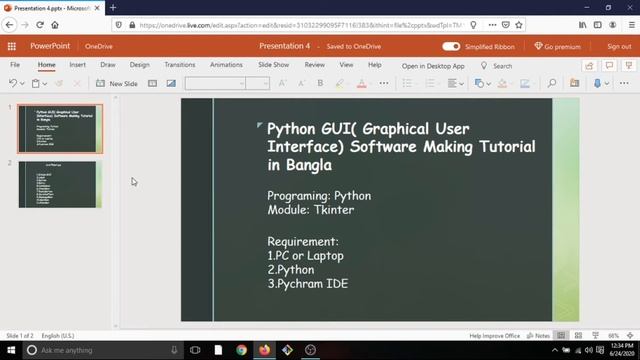
Task: Click the Paste clipboard icon
Action: point(36,83)
